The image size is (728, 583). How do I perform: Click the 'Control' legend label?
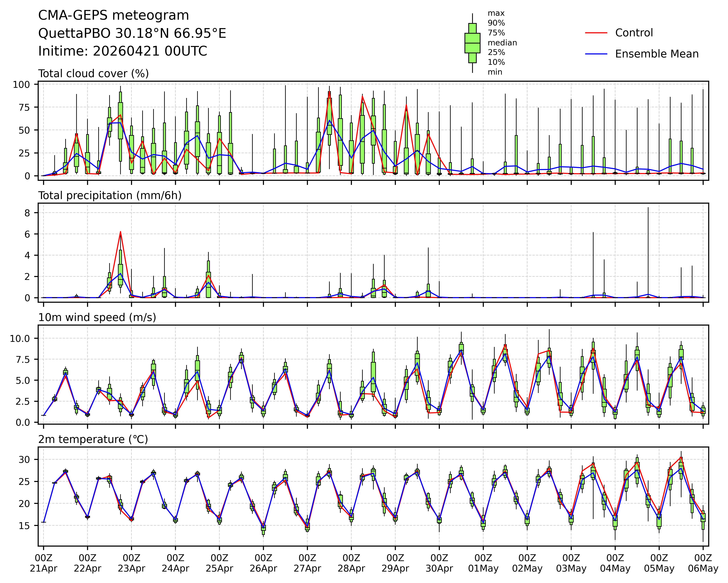(634, 33)
